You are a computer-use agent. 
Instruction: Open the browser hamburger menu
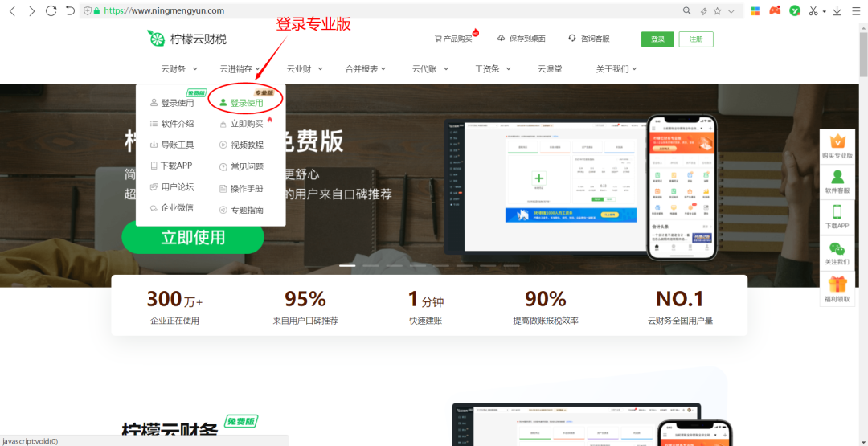point(856,10)
